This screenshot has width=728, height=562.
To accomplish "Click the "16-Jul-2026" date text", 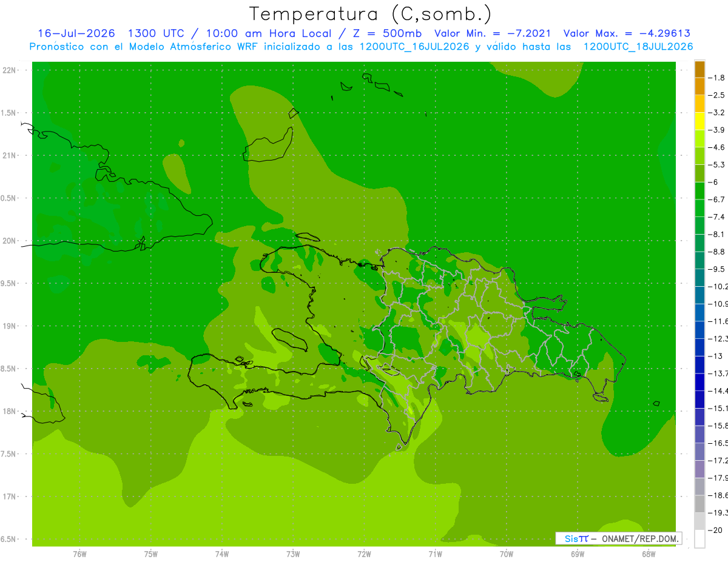I will (x=78, y=33).
